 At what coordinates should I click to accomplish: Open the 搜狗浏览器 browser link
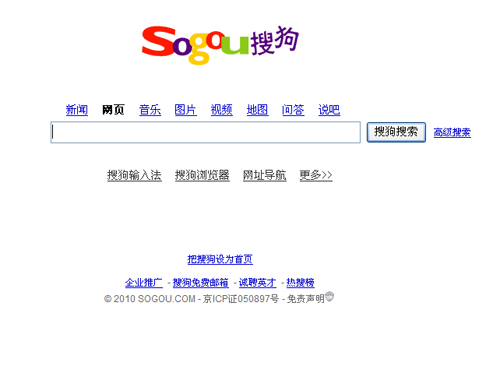[202, 175]
